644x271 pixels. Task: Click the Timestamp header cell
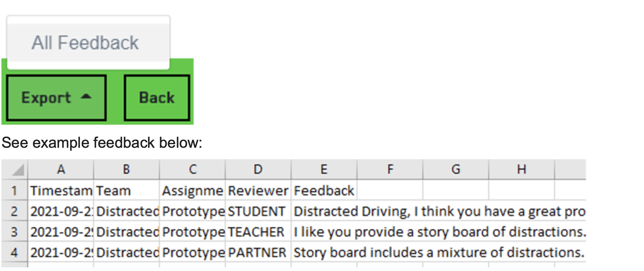coord(61,191)
